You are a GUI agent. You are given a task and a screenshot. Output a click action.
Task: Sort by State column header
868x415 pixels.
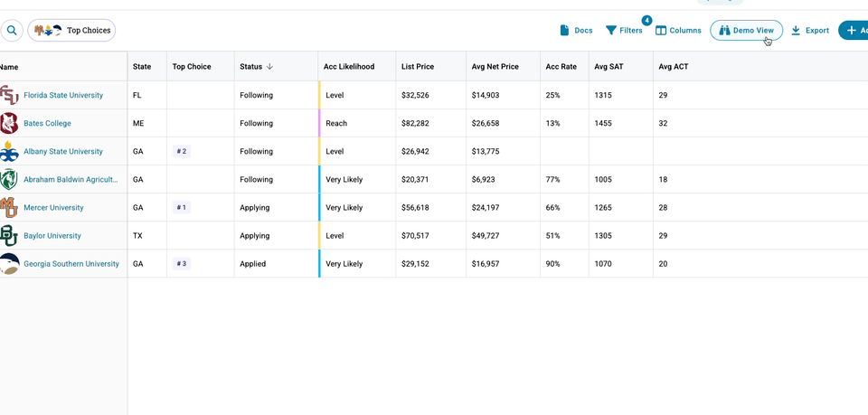[142, 66]
